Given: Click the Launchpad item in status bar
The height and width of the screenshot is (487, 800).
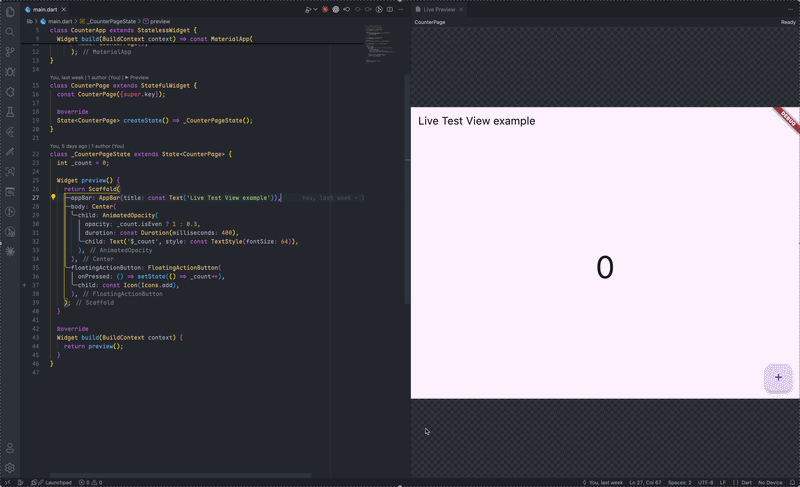Looking at the screenshot, I should (x=54, y=482).
